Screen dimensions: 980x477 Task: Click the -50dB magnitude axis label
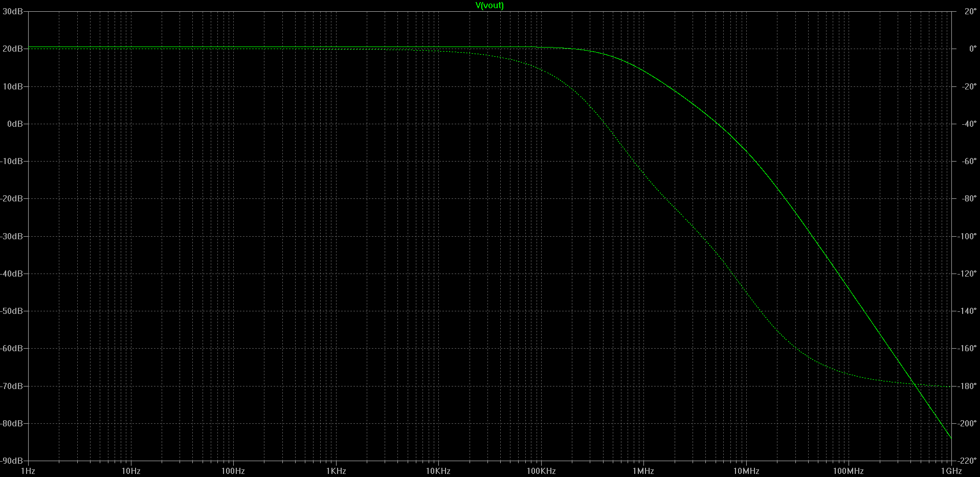click(11, 311)
